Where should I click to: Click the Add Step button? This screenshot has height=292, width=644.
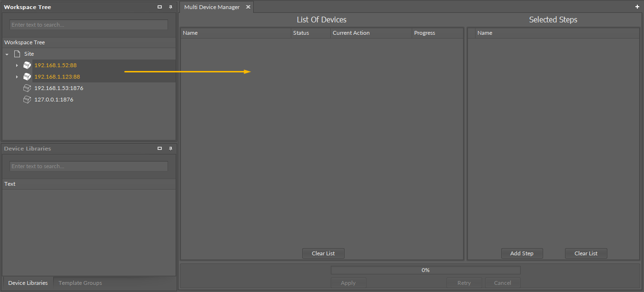tap(522, 253)
